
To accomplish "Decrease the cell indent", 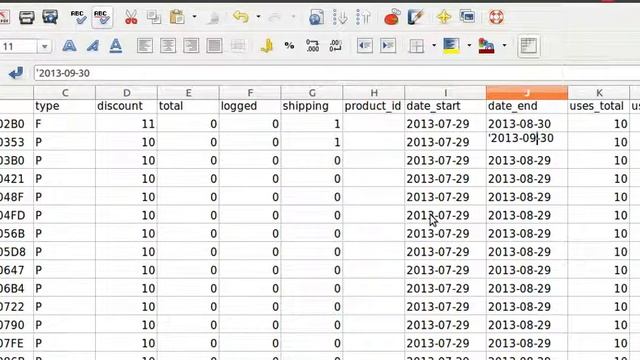I will 365,46.
